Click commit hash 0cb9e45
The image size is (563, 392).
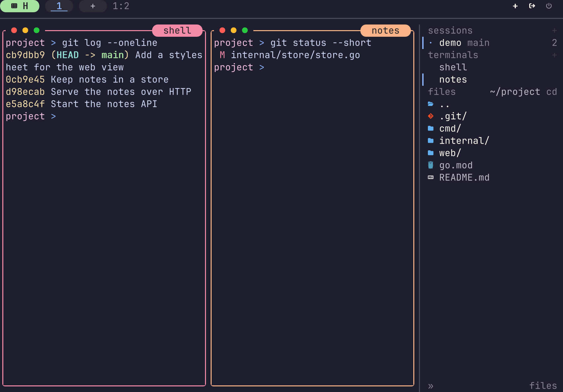[25, 79]
